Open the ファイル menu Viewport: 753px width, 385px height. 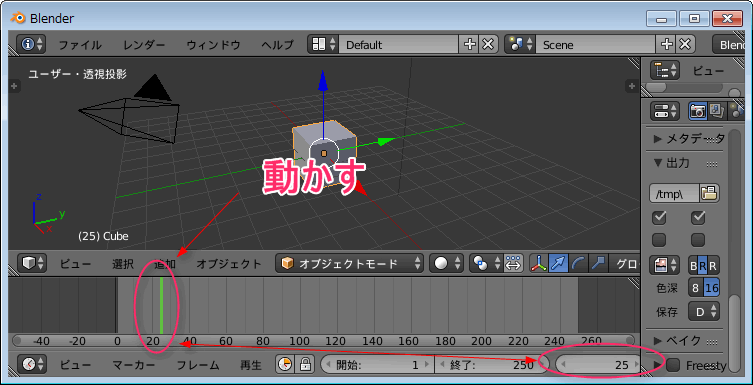pos(80,45)
